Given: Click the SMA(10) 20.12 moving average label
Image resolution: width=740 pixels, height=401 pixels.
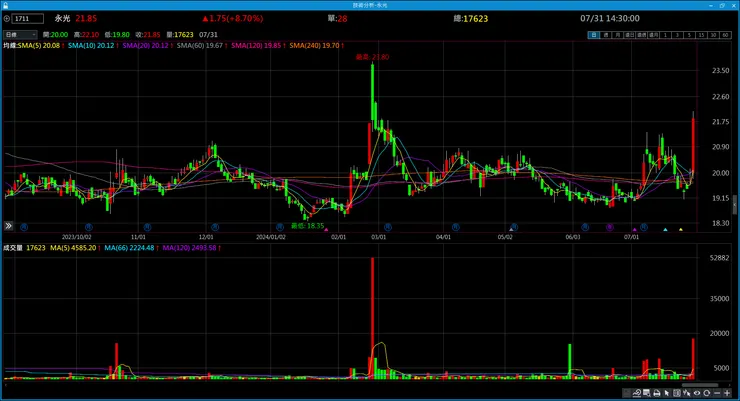Looking at the screenshot, I should (x=93, y=45).
